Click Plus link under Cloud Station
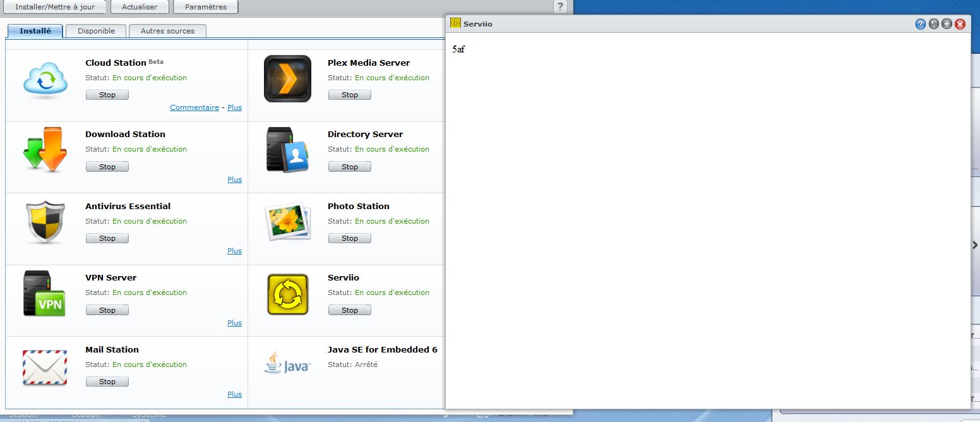Screen dimensions: 980x422 (234, 107)
